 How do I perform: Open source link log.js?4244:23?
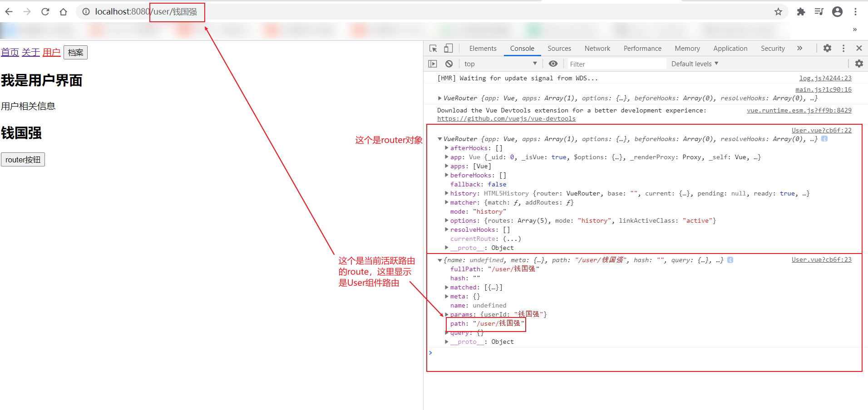(825, 78)
